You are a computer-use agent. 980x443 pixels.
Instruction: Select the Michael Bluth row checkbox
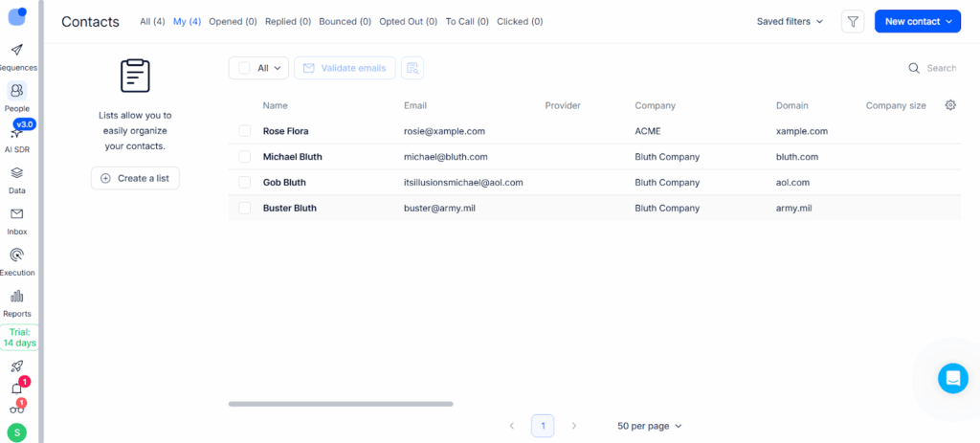[244, 157]
